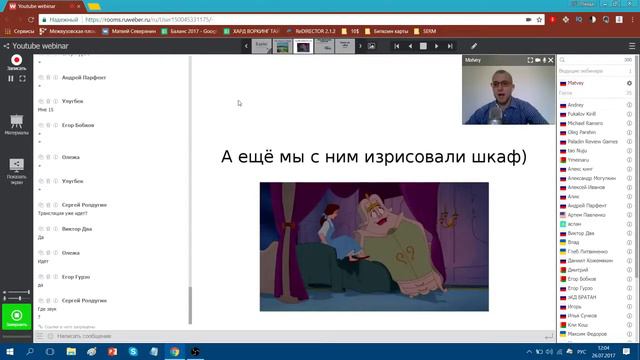Open the Windows Start menu
Screen dimensions: 640x360
pos(10,351)
